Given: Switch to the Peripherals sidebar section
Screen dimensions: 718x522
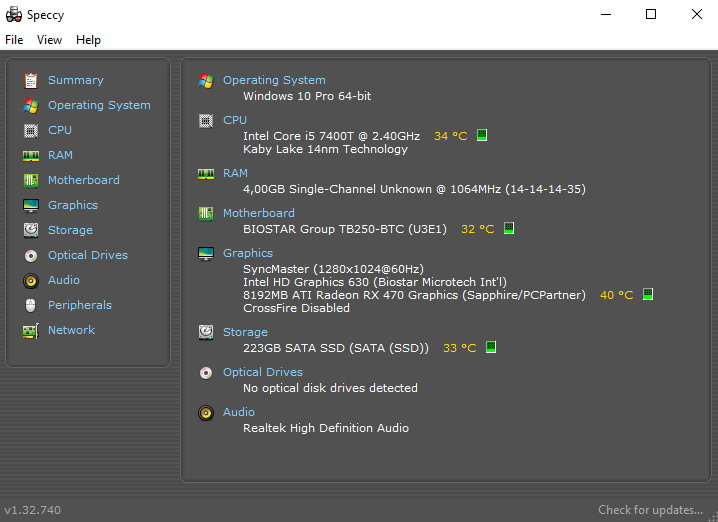Looking at the screenshot, I should (x=80, y=305).
